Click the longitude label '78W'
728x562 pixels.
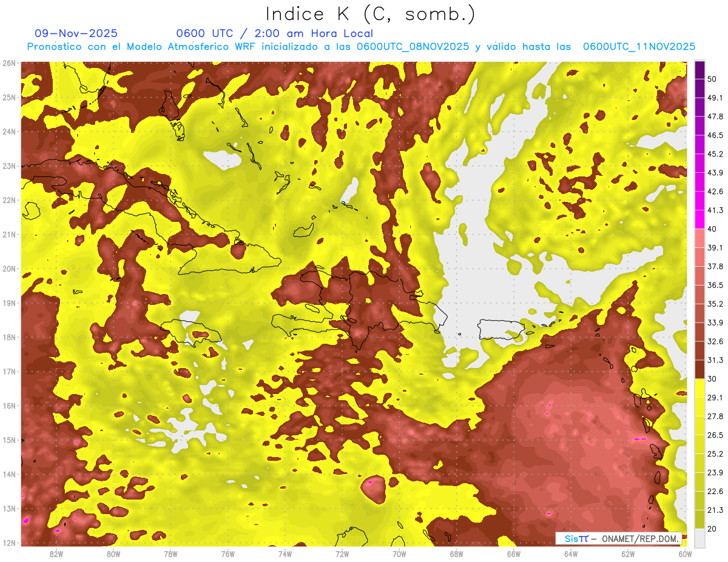(x=171, y=554)
